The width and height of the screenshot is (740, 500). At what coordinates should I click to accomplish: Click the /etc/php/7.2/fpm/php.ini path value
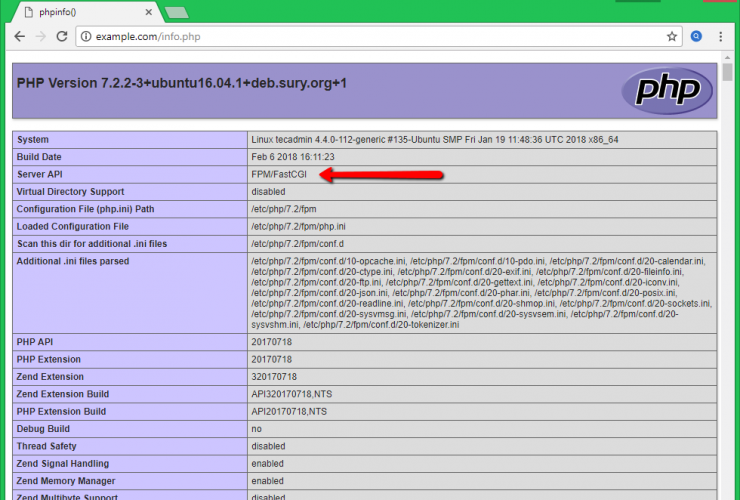(298, 227)
